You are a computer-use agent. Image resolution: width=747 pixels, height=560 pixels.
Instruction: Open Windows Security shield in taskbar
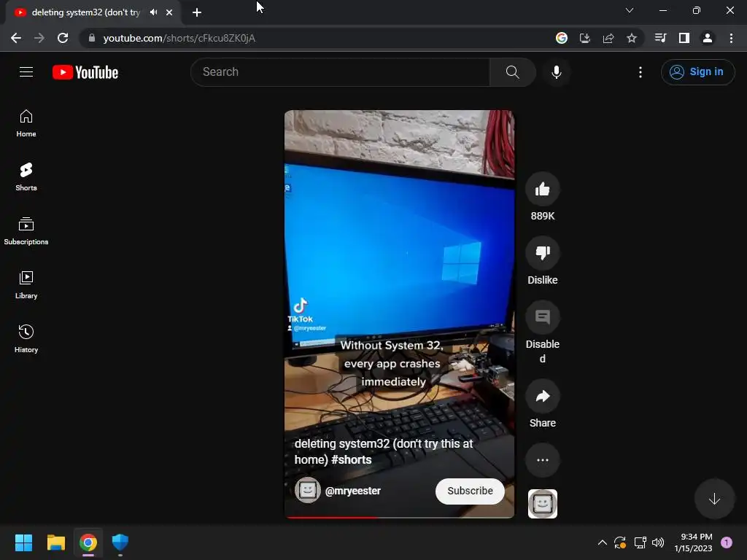tap(120, 542)
